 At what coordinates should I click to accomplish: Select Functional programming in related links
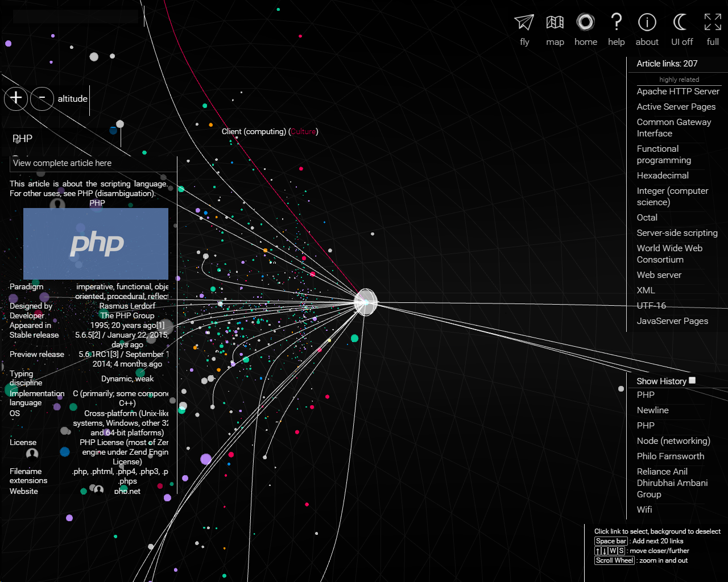coord(664,155)
